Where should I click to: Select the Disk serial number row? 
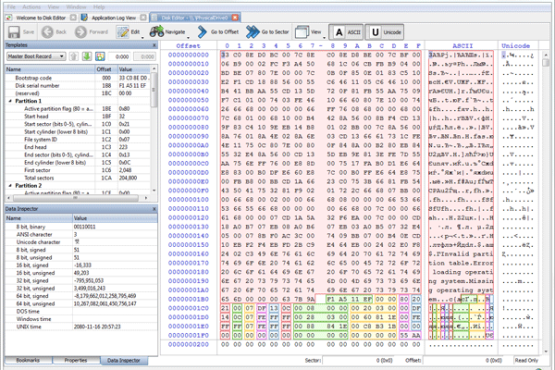pos(78,86)
